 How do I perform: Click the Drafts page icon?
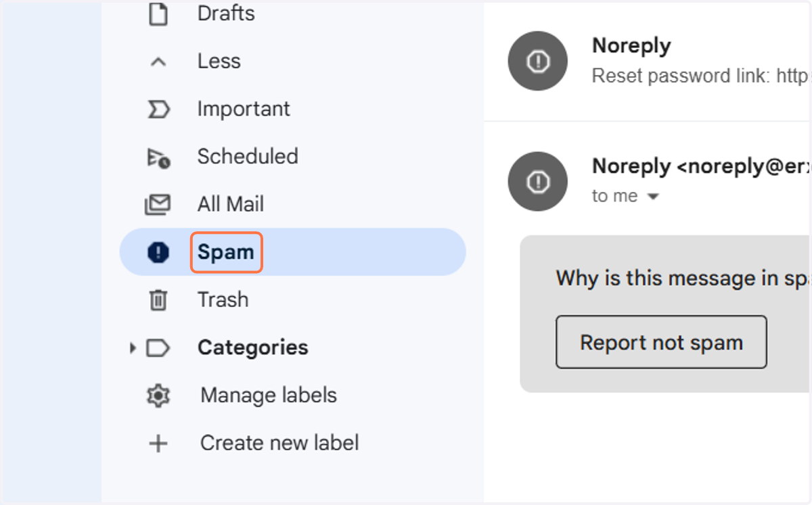pos(158,14)
